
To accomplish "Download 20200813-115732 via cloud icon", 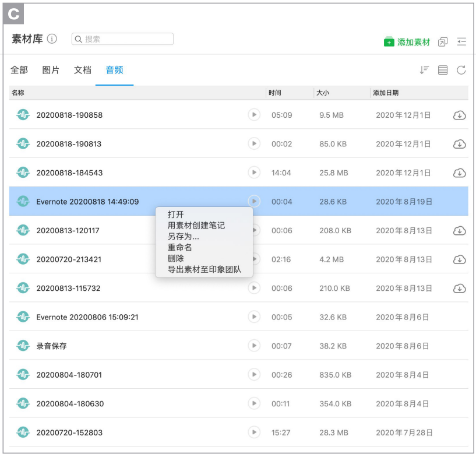I will pos(460,288).
